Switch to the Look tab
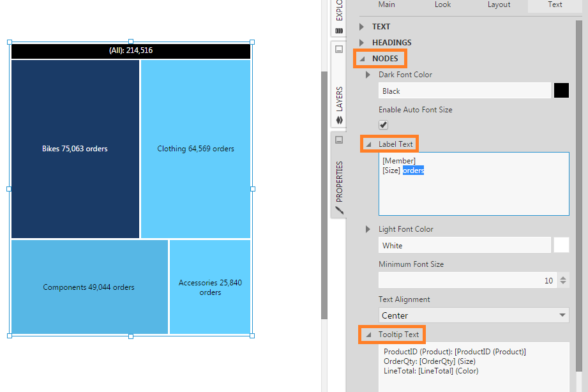The width and height of the screenshot is (588, 392). click(442, 4)
